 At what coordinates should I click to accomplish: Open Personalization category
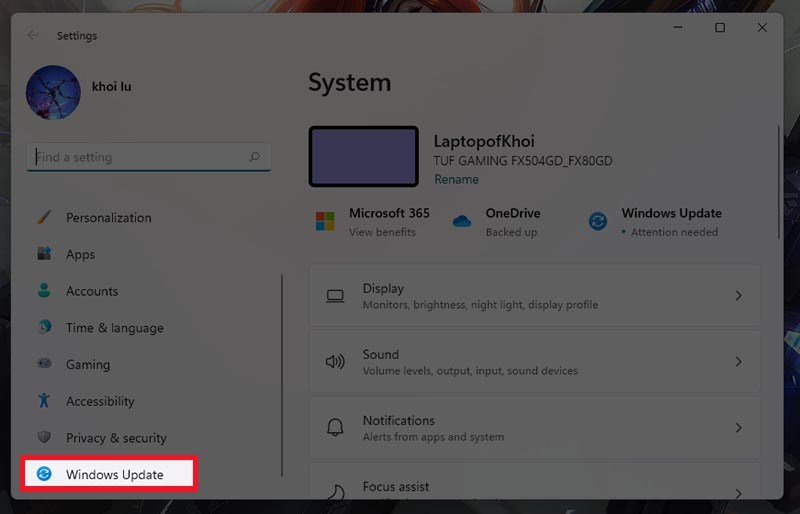(110, 217)
